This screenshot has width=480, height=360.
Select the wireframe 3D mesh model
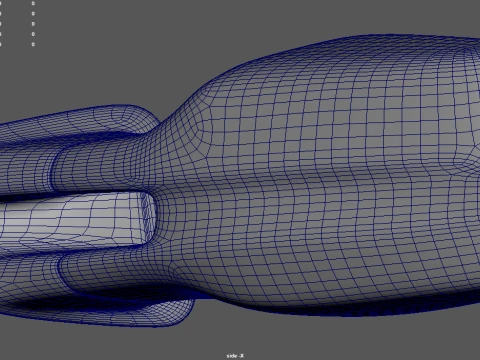click(x=240, y=180)
